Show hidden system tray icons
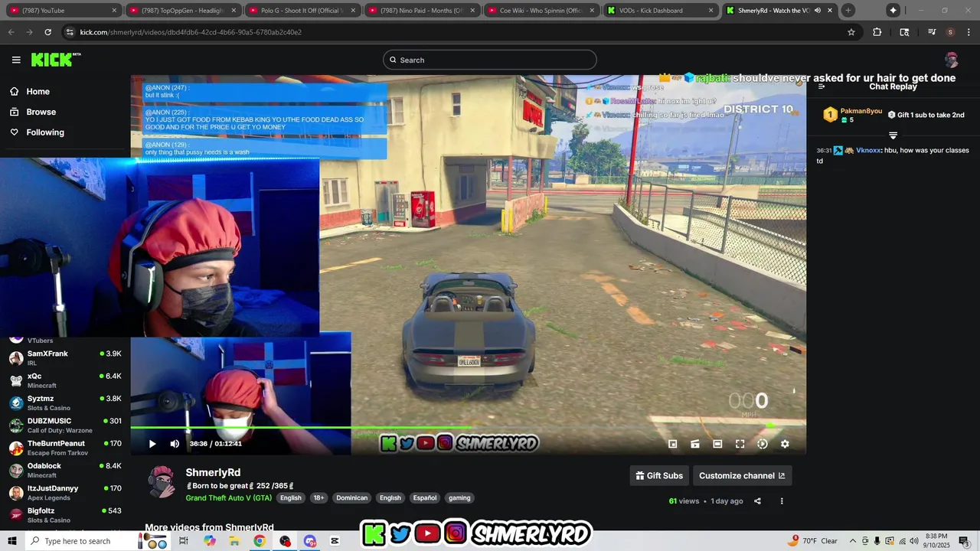980x551 pixels. click(853, 541)
